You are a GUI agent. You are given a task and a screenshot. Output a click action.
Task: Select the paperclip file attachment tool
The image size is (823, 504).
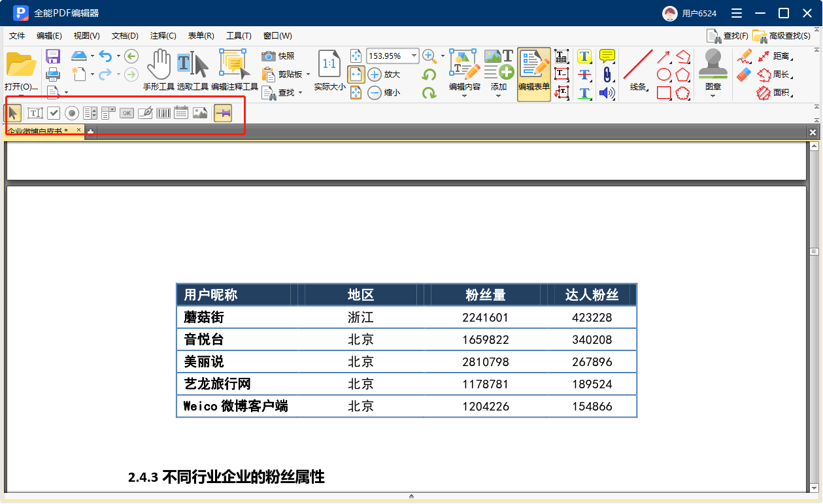coord(607,75)
